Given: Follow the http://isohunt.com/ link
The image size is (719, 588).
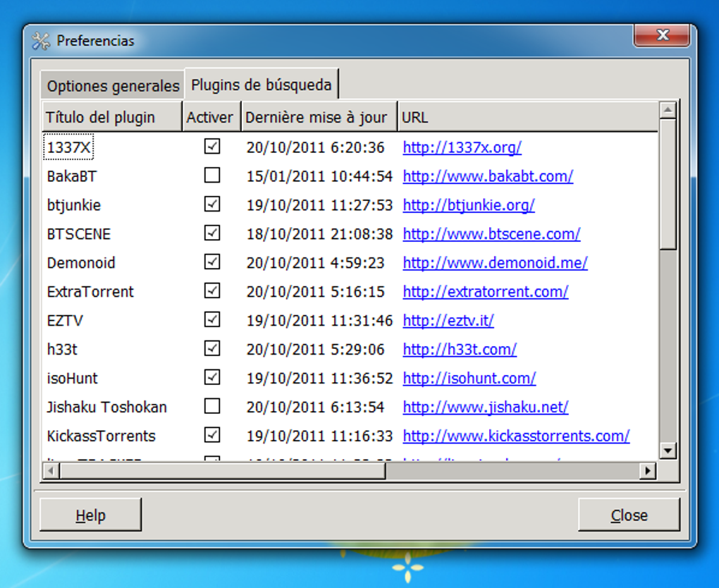Looking at the screenshot, I should (x=469, y=379).
